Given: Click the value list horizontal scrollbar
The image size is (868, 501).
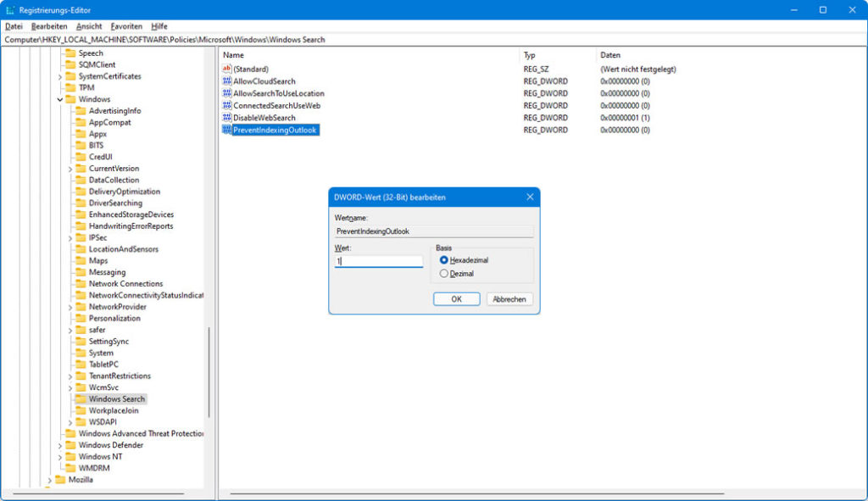Looking at the screenshot, I should [x=476, y=493].
